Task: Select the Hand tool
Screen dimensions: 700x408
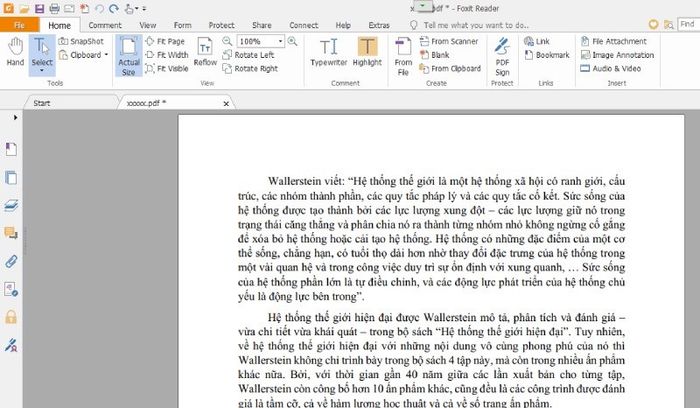Action: pos(15,50)
